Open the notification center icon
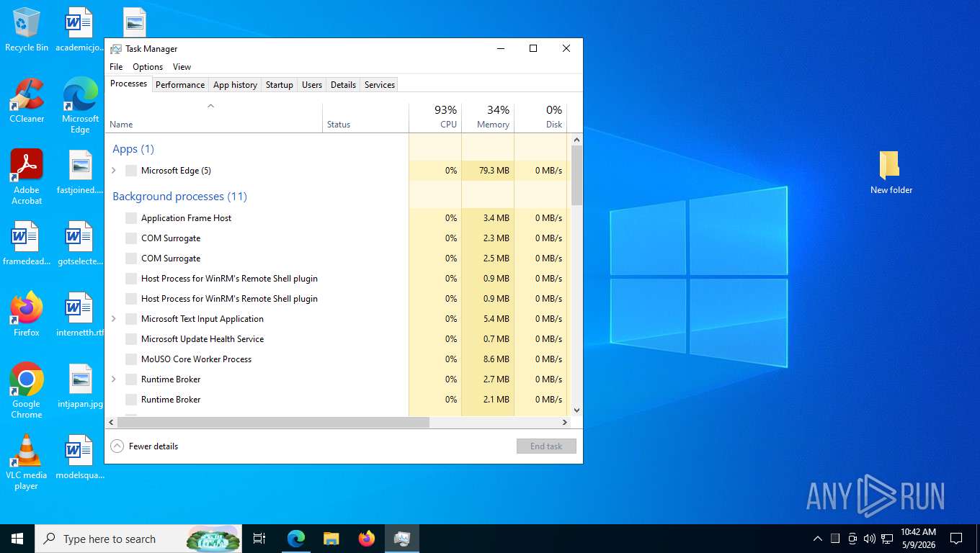The image size is (980, 553). pyautogui.click(x=956, y=539)
